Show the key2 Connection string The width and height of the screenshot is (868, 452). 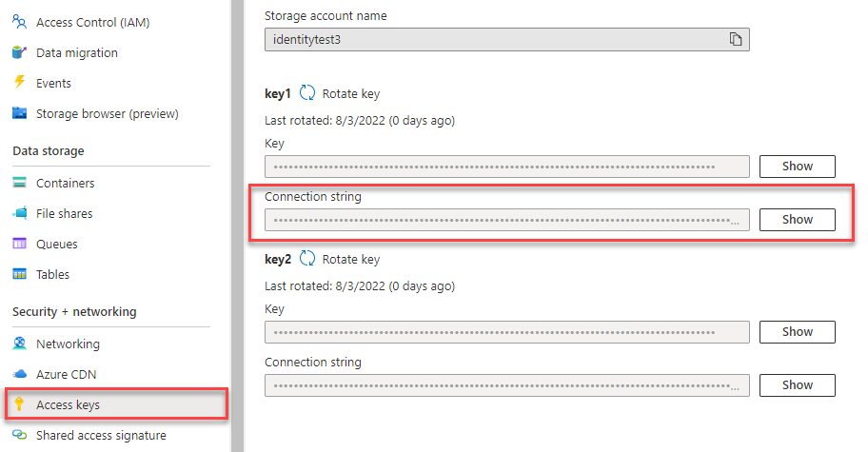click(797, 385)
